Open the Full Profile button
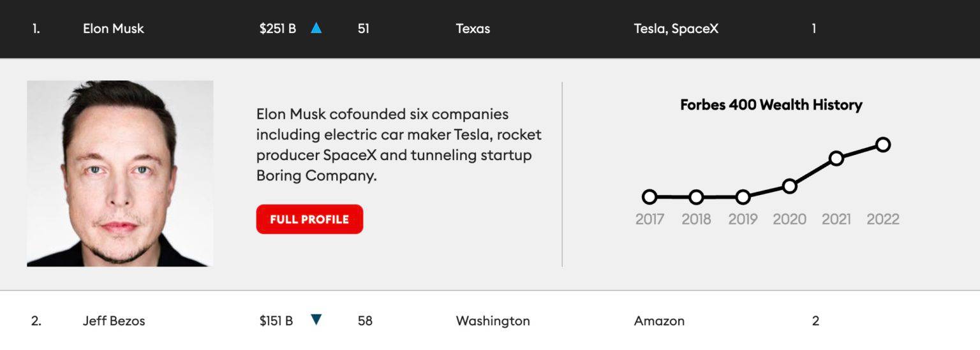 pos(309,219)
